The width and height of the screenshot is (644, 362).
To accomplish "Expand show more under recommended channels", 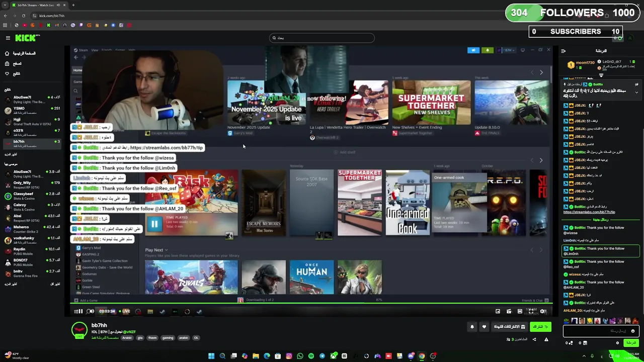I will click(11, 284).
